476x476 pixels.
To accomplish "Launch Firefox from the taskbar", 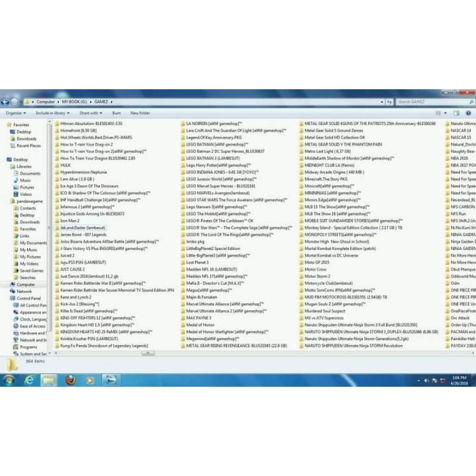I will pyautogui.click(x=70, y=380).
